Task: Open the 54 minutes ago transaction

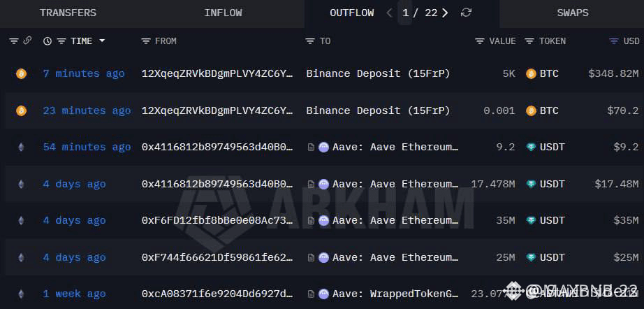Action: (87, 147)
